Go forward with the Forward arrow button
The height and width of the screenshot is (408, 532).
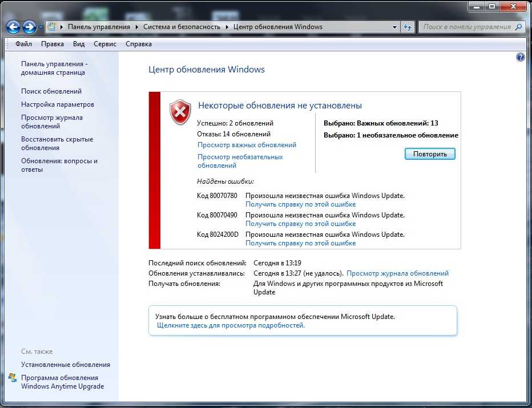(29, 27)
